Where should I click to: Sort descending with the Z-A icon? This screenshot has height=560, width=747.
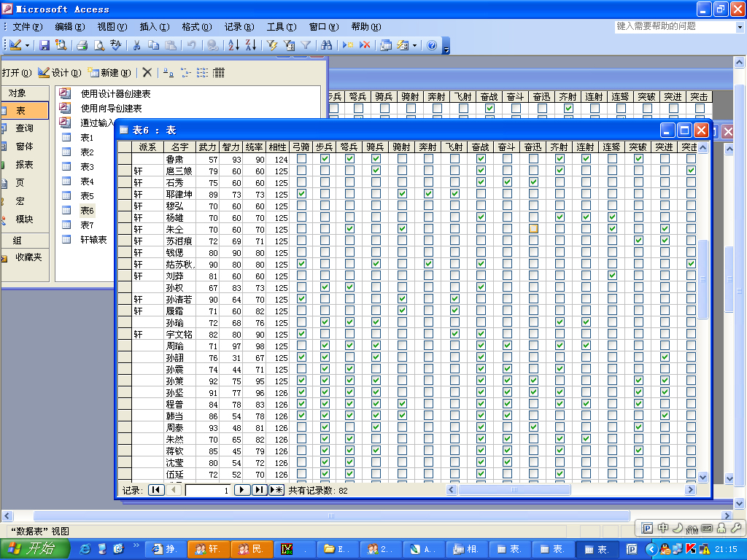[x=250, y=45]
